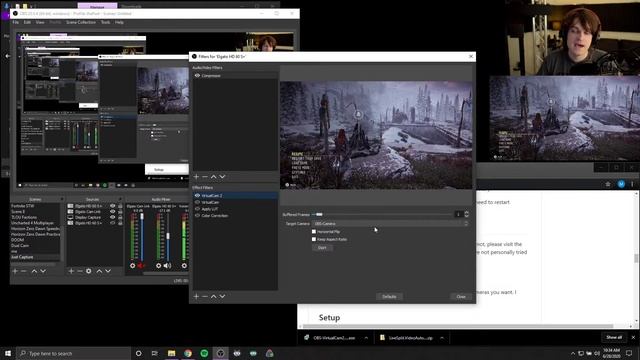The height and width of the screenshot is (360, 640).
Task: Move audio/video filter down in list
Action: [222, 177]
